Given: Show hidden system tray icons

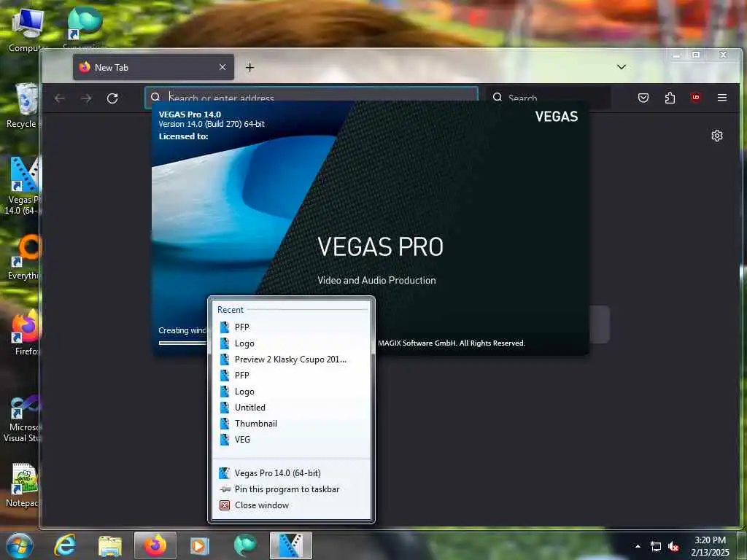Looking at the screenshot, I should 638,546.
